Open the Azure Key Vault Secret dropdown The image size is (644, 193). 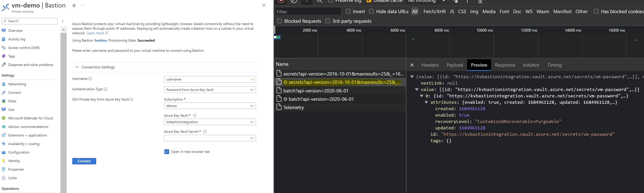pyautogui.click(x=210, y=138)
